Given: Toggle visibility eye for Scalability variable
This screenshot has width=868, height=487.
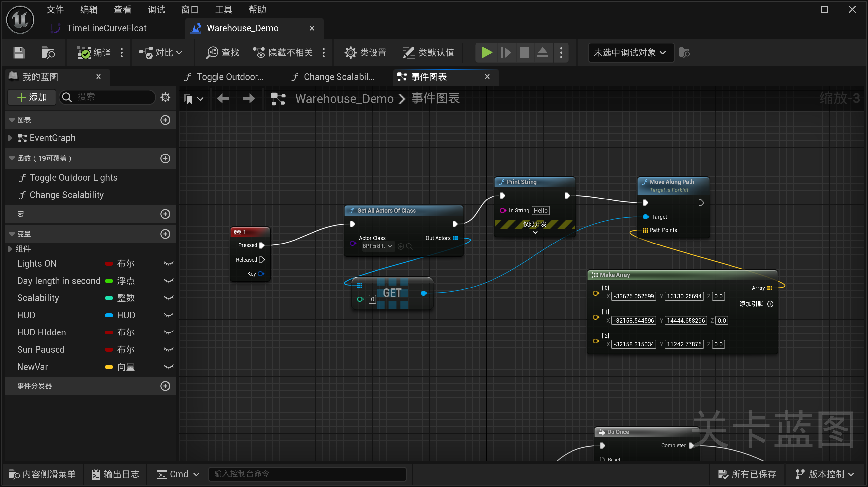Looking at the screenshot, I should pyautogui.click(x=168, y=298).
